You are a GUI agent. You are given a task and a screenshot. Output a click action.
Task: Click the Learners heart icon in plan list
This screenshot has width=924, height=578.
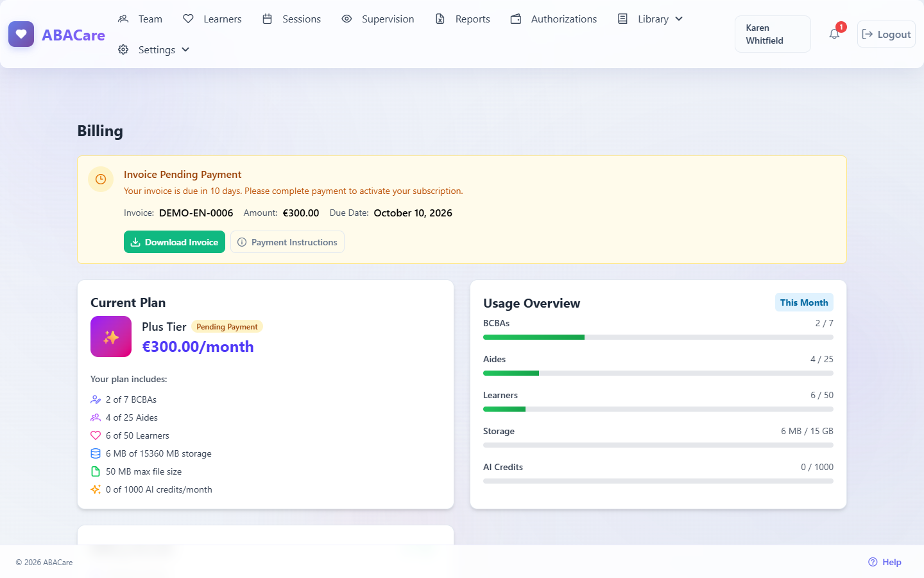coord(96,435)
